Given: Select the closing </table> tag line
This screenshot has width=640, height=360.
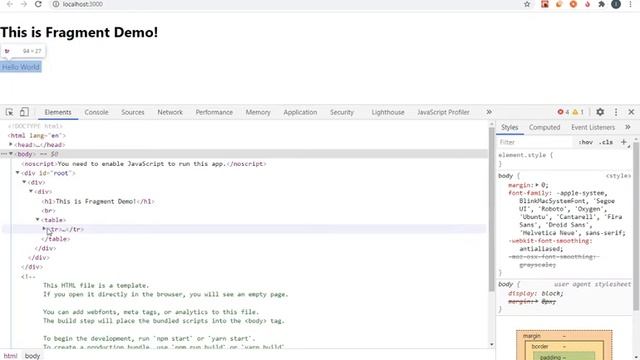Looking at the screenshot, I should [x=56, y=239].
